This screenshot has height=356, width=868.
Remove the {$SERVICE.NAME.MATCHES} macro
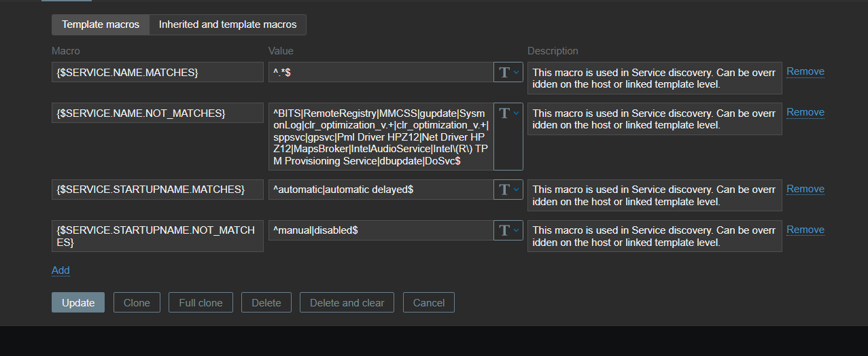805,71
